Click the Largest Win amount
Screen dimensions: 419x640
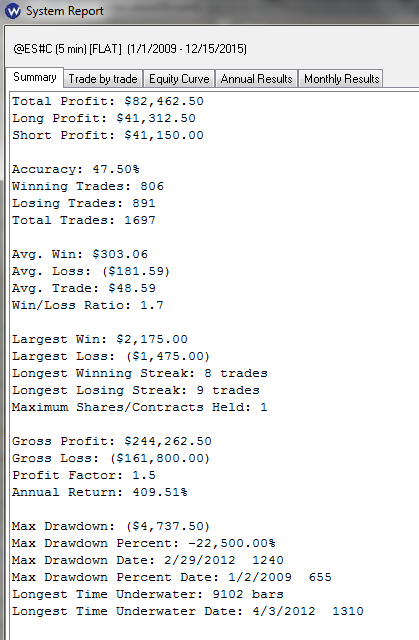coord(152,339)
